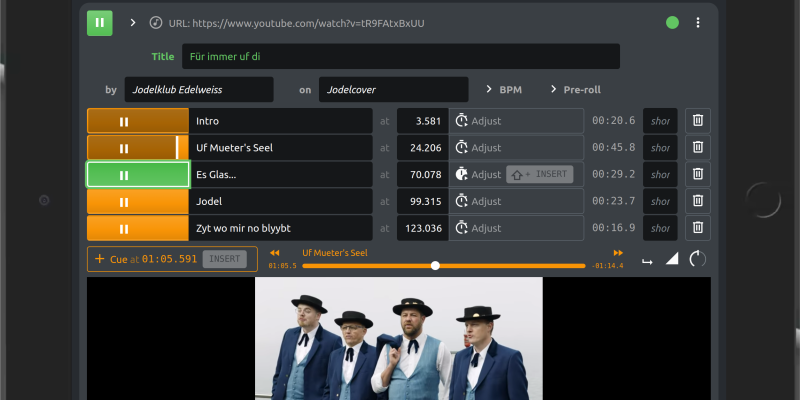Screen dimensions: 800x400
Task: Edit cue description 'Intro'
Action: (281, 121)
